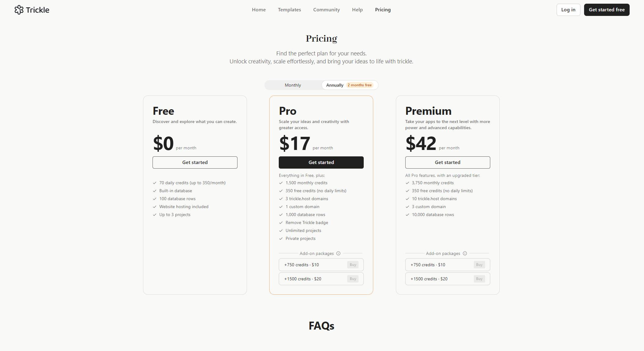
Task: Click the Trickle logo icon
Action: click(19, 10)
